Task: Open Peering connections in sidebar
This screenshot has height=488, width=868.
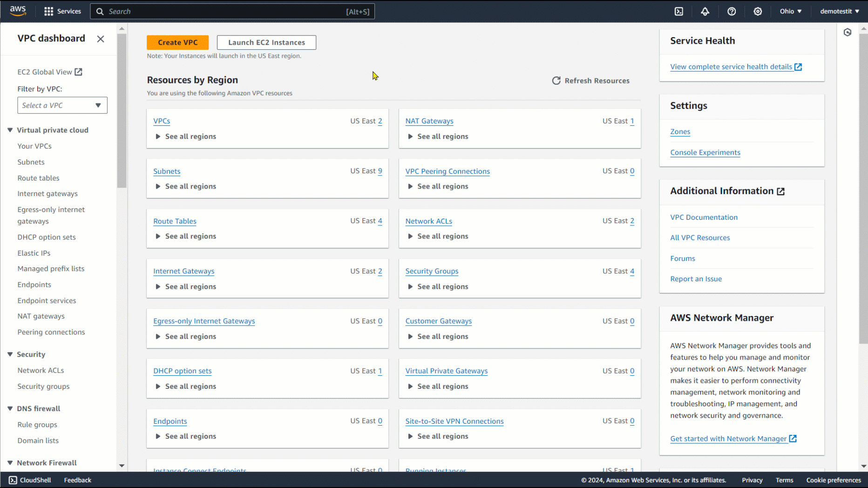Action: pos(51,332)
